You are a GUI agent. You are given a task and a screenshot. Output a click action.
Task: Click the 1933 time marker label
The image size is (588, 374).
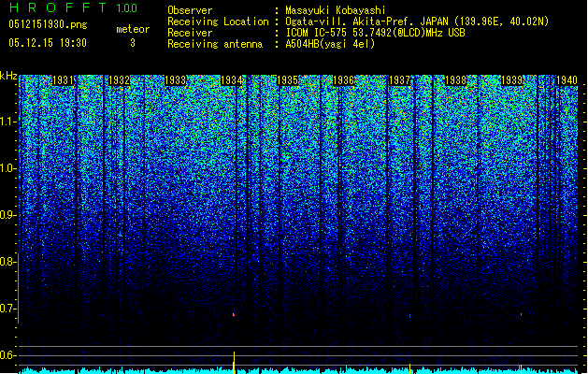pos(175,80)
